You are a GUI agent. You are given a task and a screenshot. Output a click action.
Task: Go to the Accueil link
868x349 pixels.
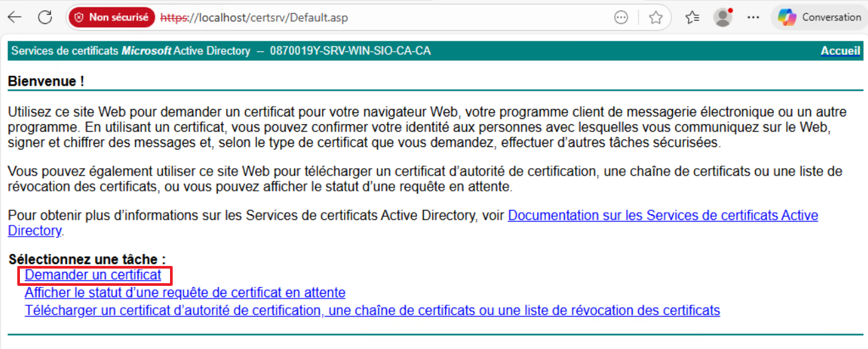click(x=840, y=51)
